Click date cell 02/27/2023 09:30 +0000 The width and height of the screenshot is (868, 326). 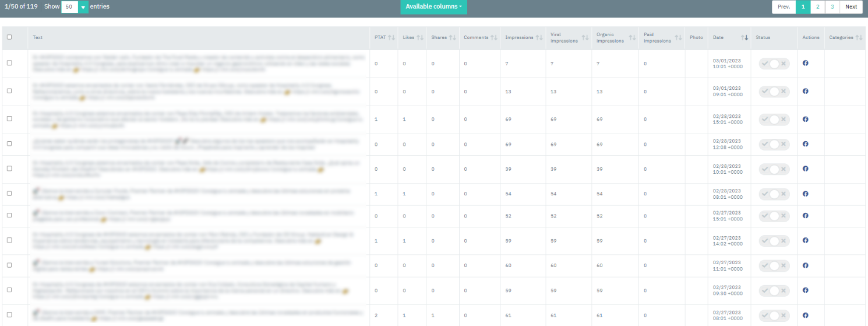tap(728, 290)
